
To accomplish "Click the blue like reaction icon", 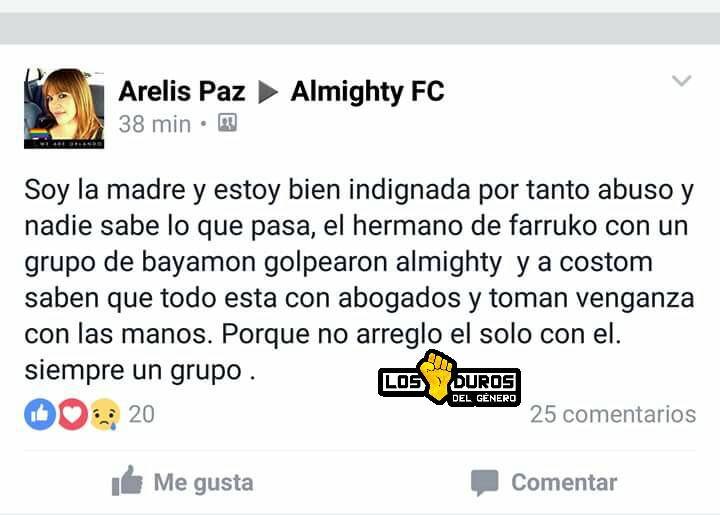I will click(x=40, y=414).
